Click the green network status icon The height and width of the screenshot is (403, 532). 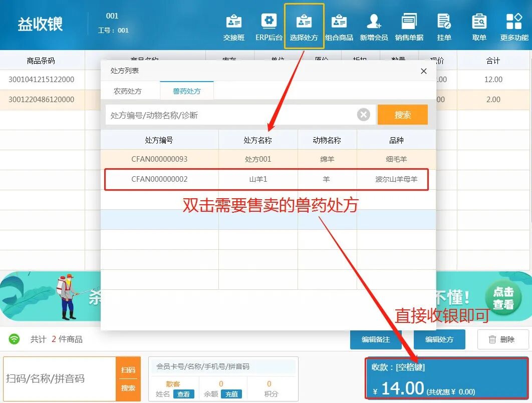[x=14, y=339]
